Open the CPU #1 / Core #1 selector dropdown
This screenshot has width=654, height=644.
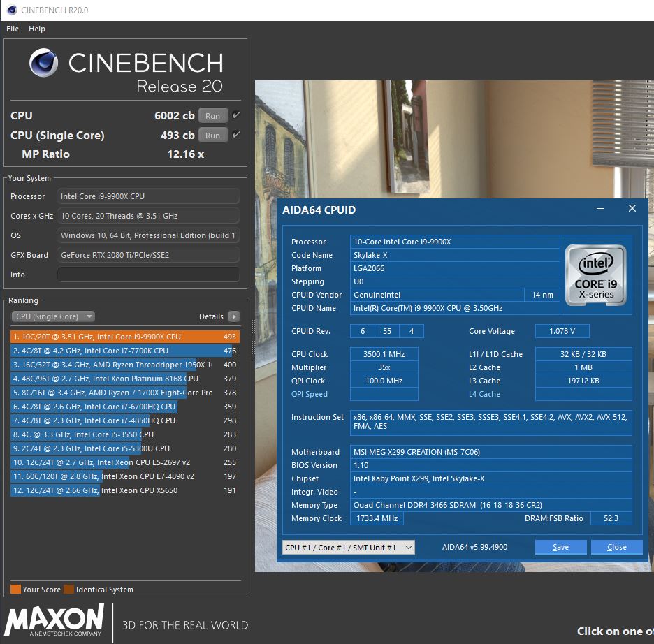pyautogui.click(x=349, y=548)
